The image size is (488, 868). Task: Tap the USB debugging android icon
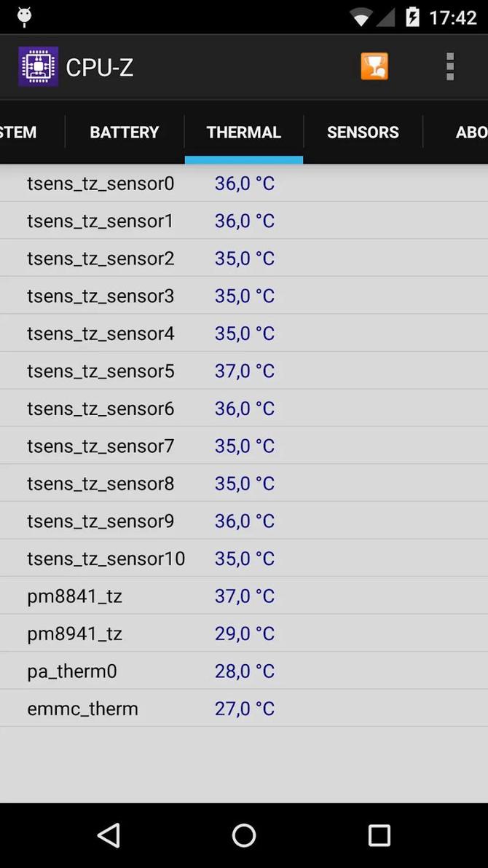point(25,16)
